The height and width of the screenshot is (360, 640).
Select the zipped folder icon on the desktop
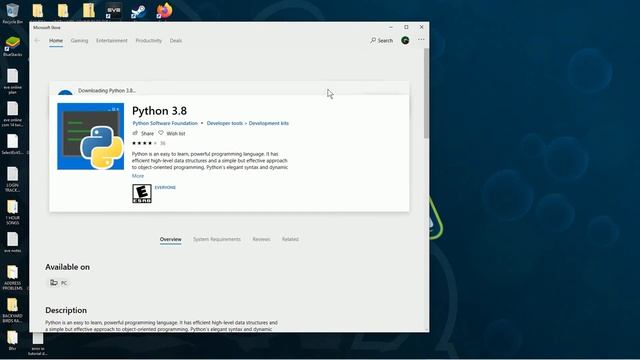(x=88, y=11)
